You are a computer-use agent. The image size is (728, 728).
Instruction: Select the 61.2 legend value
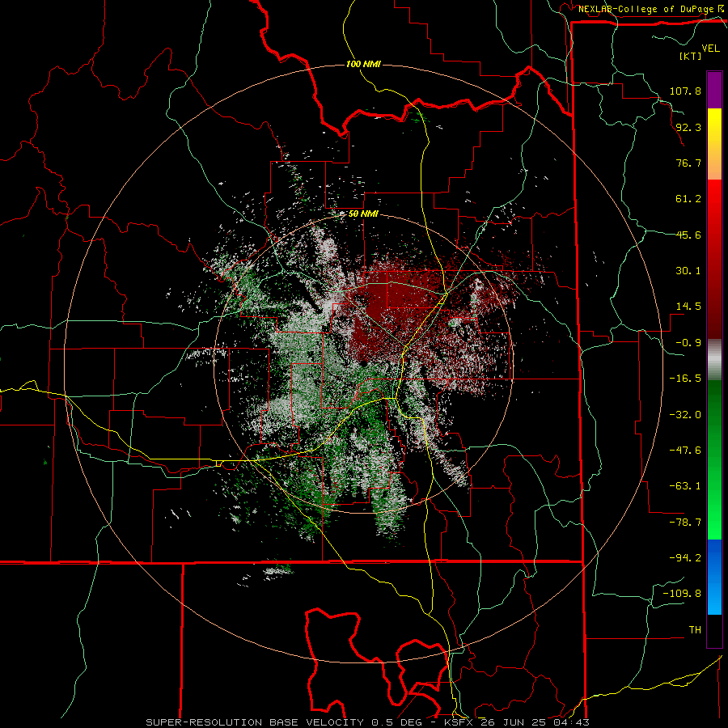click(688, 199)
